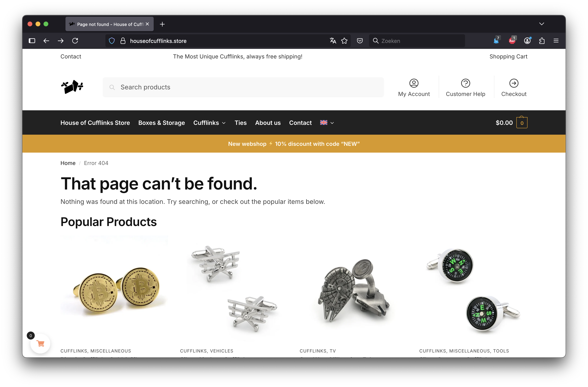Click the CUFFLINKS, MISCELLANEOUS category text
The height and width of the screenshot is (387, 588).
click(96, 351)
